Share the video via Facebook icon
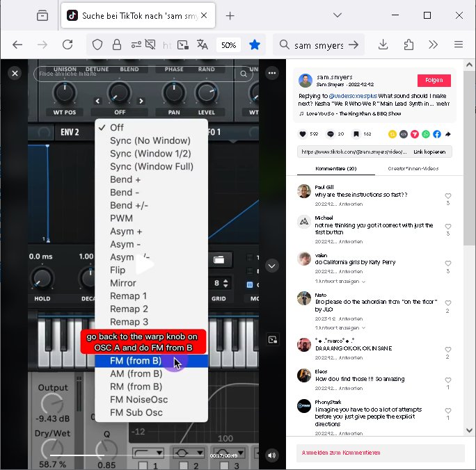 pyautogui.click(x=436, y=134)
